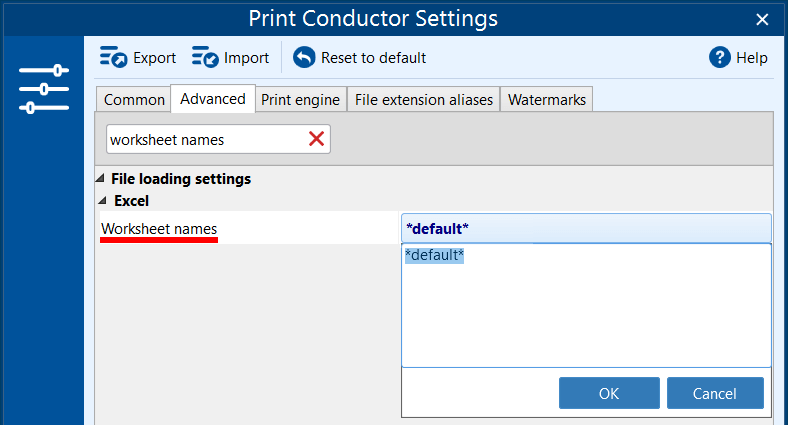Open Help via the question mark icon
Image resolution: width=788 pixels, height=425 pixels.
pos(720,57)
